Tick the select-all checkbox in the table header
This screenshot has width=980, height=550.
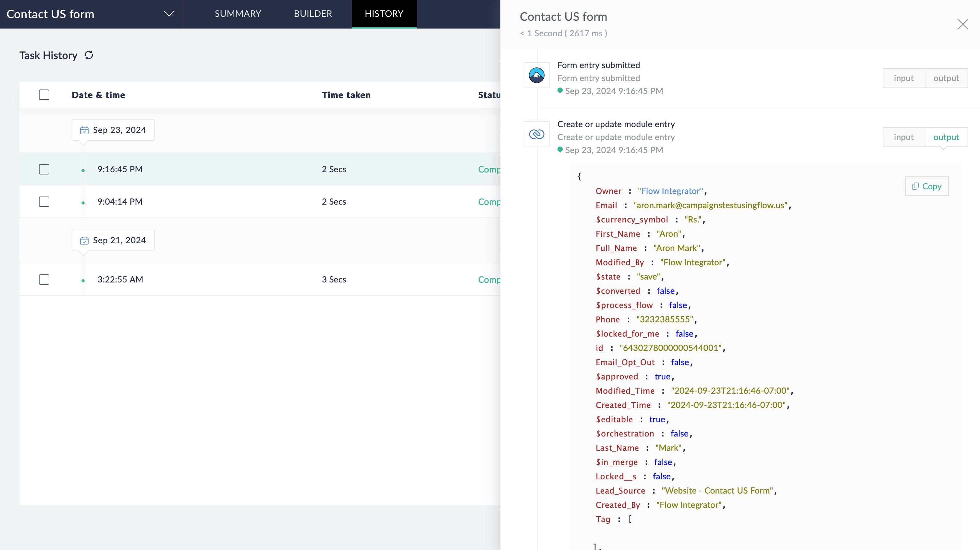coord(44,95)
